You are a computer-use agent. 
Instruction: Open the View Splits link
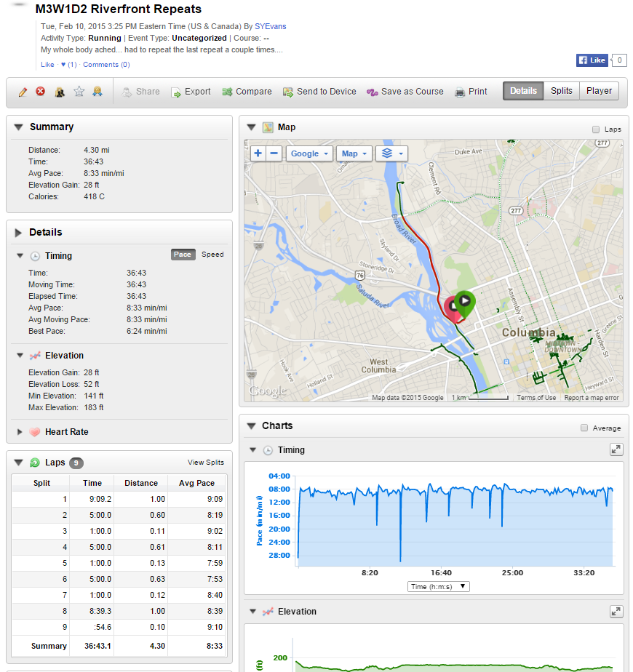[x=206, y=463]
